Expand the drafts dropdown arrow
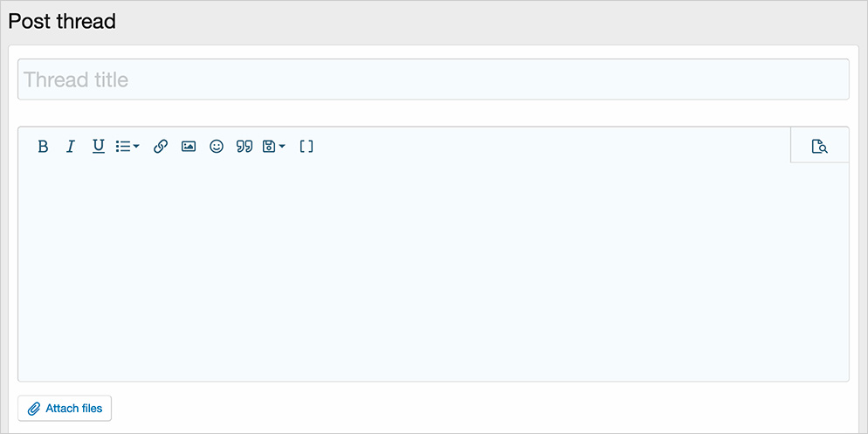Image resolution: width=868 pixels, height=434 pixels. pos(282,147)
